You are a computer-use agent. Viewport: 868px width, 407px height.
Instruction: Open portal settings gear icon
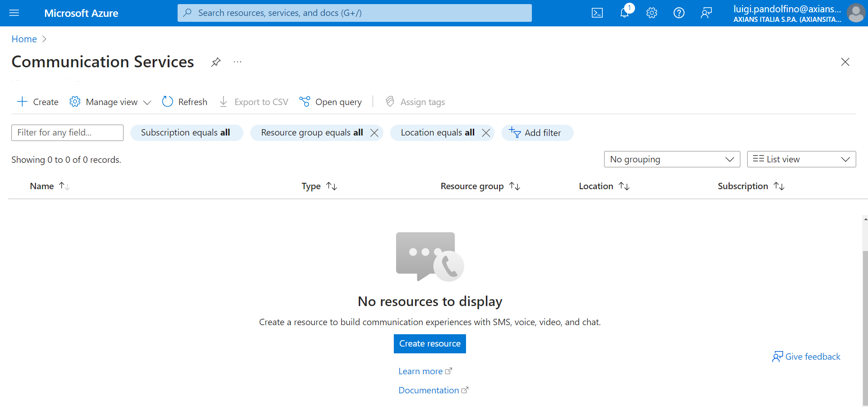[652, 13]
